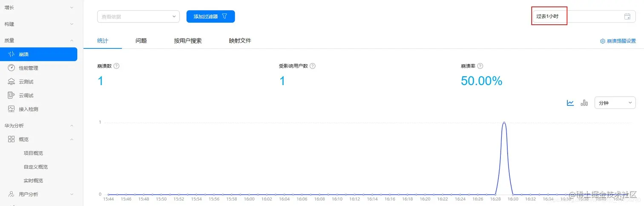This screenshot has height=206, width=644.
Task: Click the 云调试 icon
Action: click(11, 95)
